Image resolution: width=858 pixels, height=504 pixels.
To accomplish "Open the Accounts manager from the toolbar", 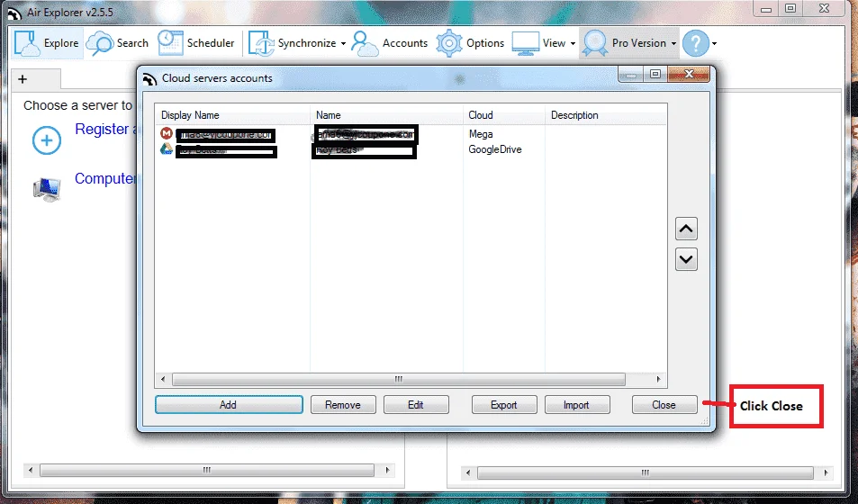I will (389, 43).
